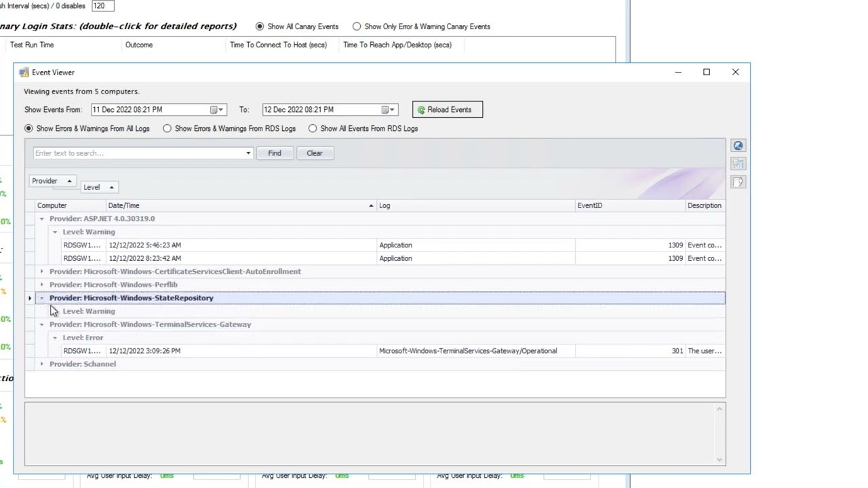Select Show Only Error & Warning Canary Events

421,26
